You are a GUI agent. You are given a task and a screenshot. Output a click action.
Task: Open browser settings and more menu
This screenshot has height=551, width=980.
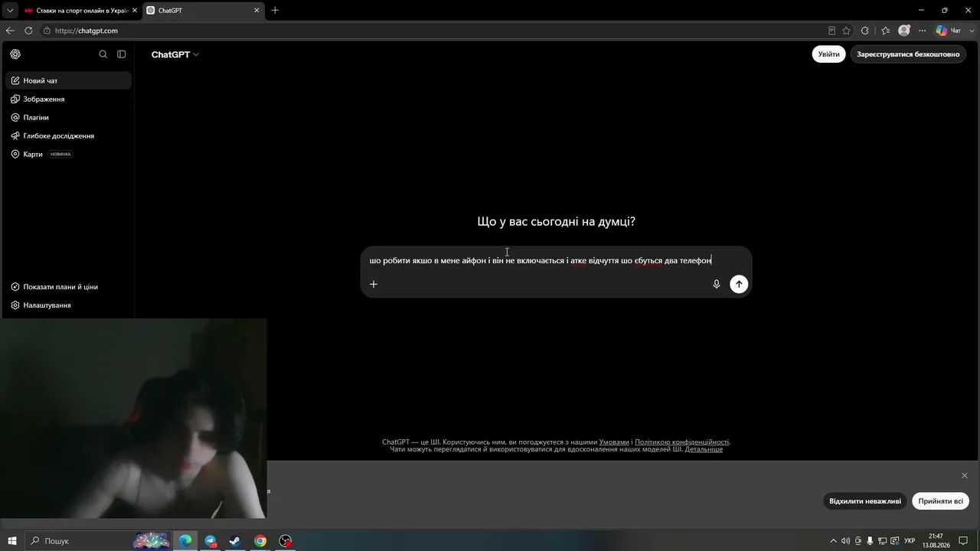pyautogui.click(x=922, y=31)
